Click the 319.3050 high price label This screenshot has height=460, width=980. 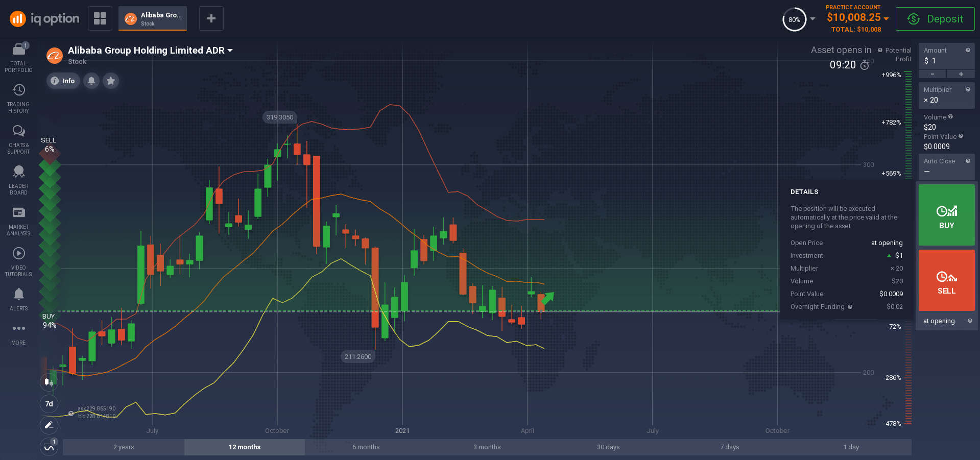click(x=280, y=117)
